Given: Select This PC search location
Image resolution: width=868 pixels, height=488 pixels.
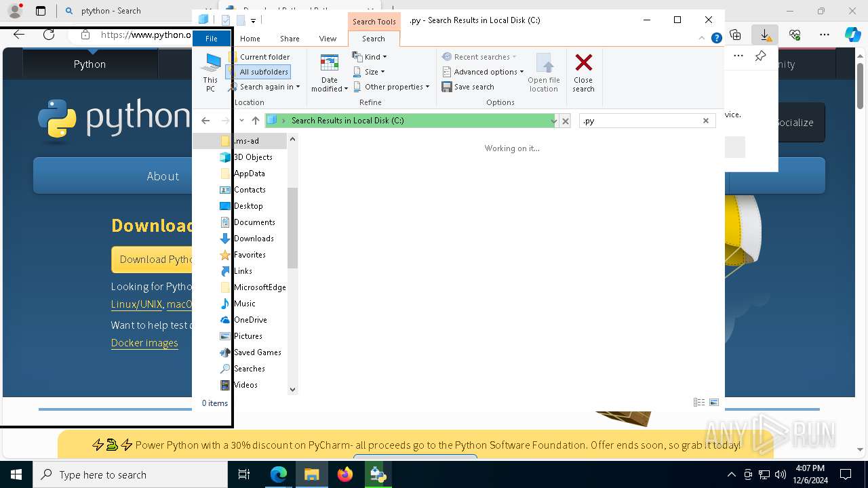Looking at the screenshot, I should (210, 73).
